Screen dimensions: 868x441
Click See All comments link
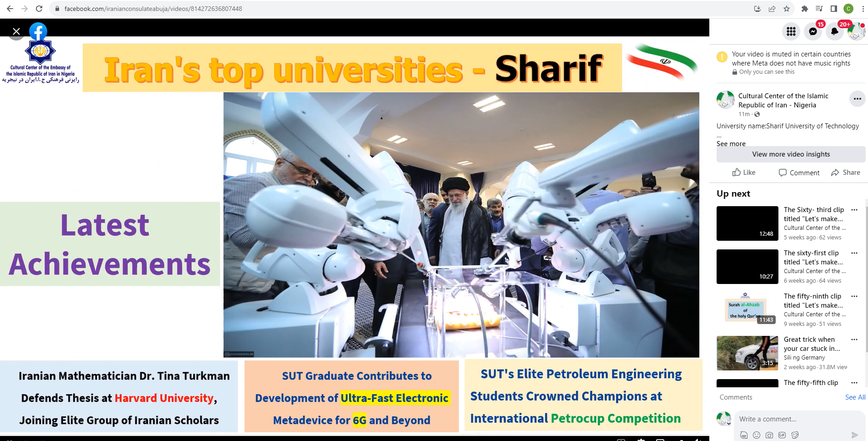pos(855,397)
